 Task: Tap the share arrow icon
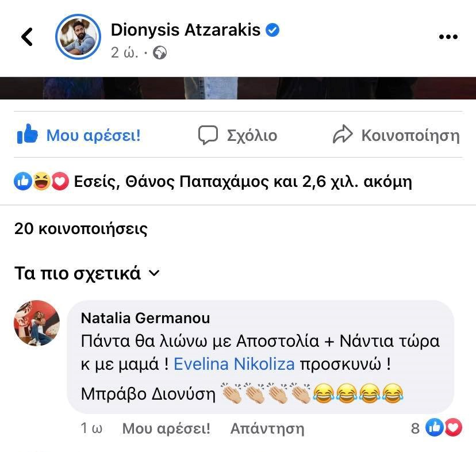343,134
